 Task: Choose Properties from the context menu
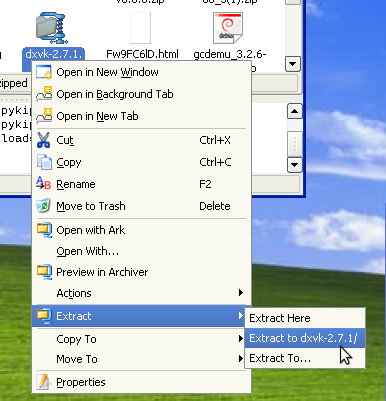pyautogui.click(x=141, y=382)
